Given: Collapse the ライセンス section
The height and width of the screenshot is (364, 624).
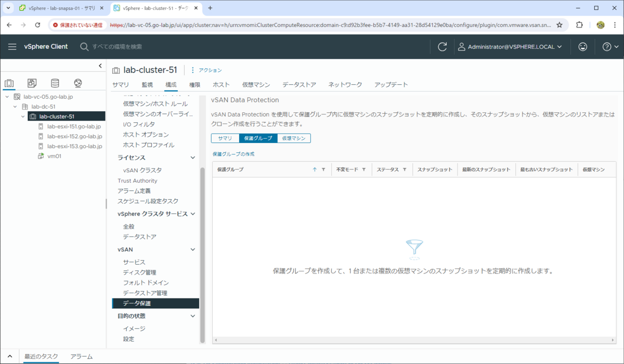Looking at the screenshot, I should click(x=193, y=158).
